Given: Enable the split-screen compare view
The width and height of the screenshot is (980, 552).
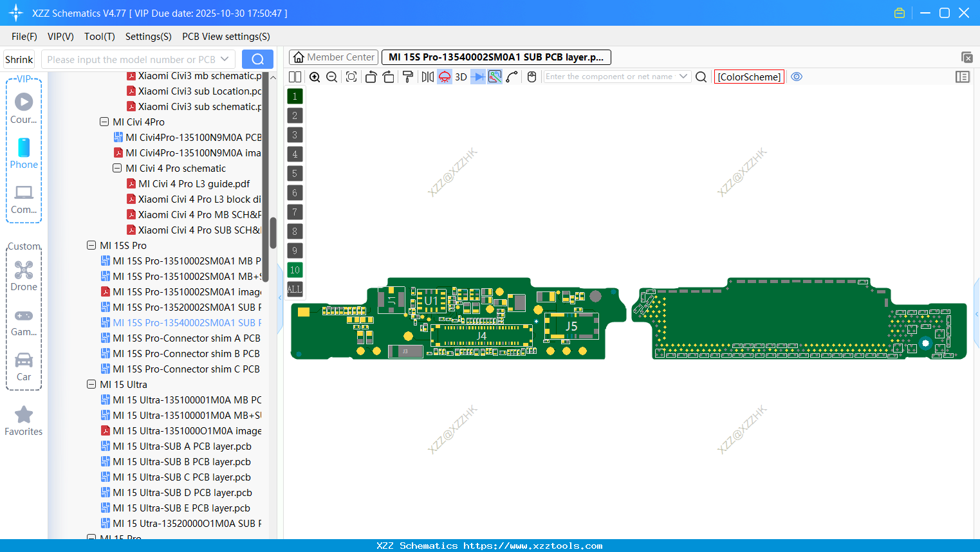Looking at the screenshot, I should point(295,77).
